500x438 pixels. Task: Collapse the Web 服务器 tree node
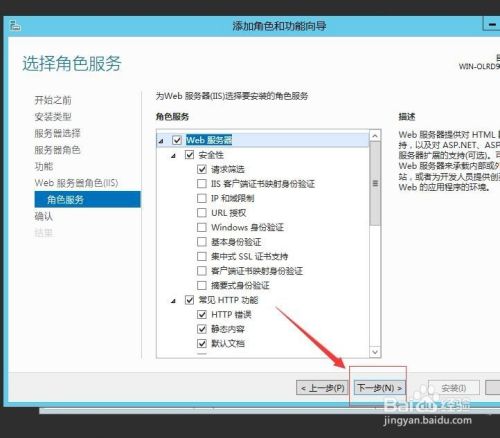[161, 141]
